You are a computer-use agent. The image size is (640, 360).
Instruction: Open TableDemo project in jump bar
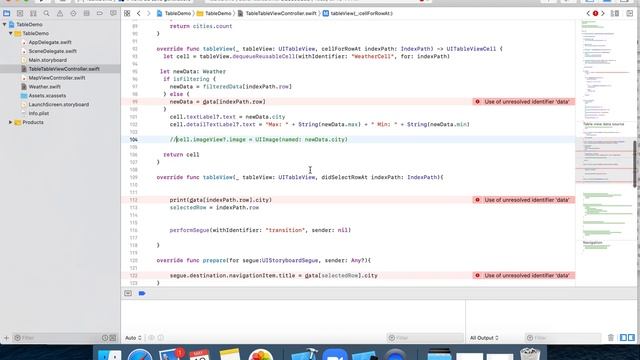click(x=174, y=13)
